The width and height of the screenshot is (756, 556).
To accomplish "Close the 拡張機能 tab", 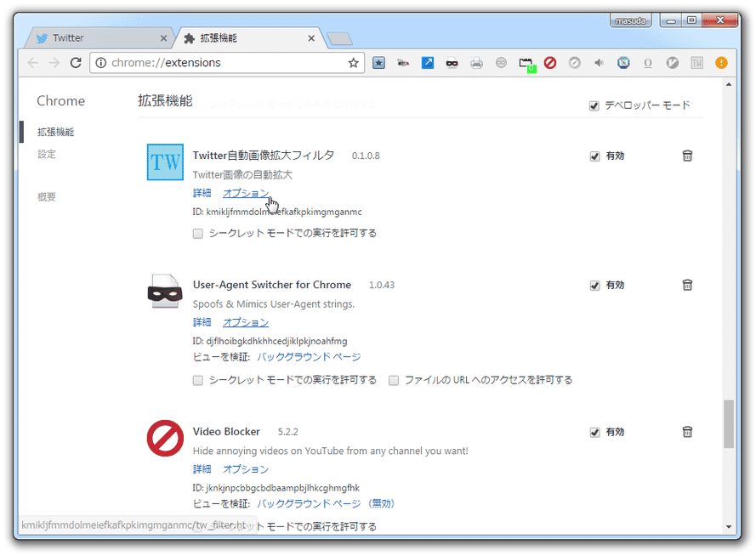I will pyautogui.click(x=311, y=38).
